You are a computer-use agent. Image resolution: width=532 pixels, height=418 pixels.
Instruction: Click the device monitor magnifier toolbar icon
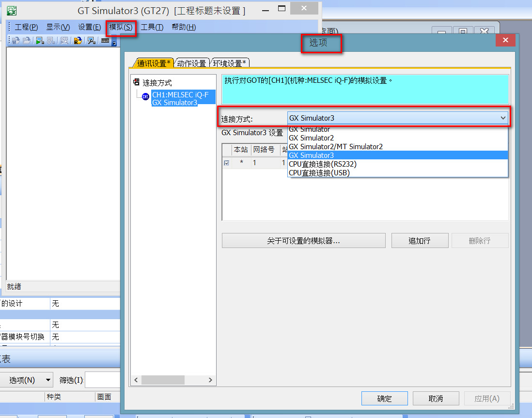pyautogui.click(x=64, y=41)
